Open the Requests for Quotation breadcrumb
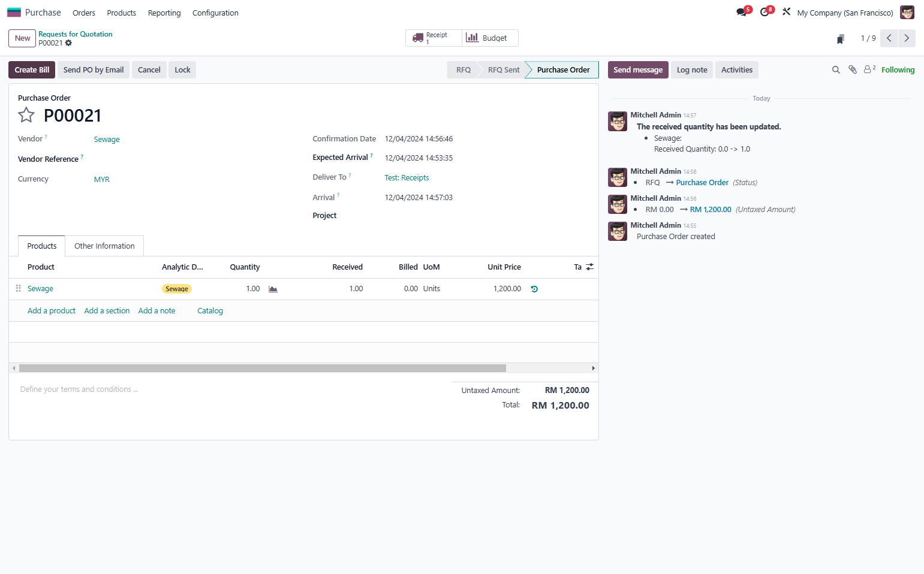This screenshot has height=574, width=924. pos(76,34)
